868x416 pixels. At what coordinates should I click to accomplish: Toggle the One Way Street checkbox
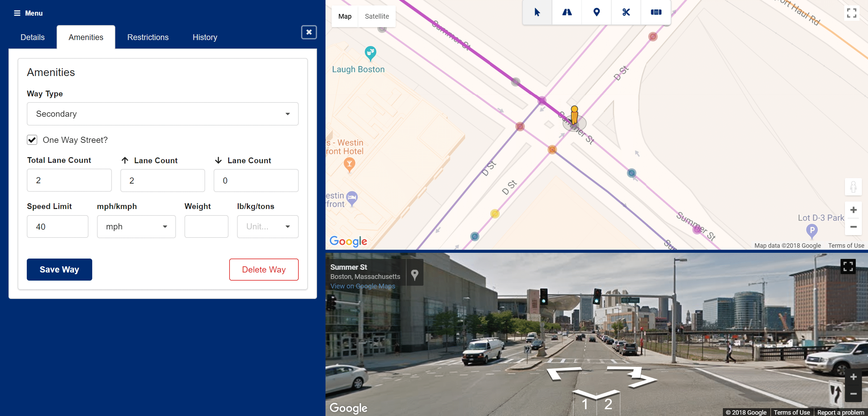point(32,139)
